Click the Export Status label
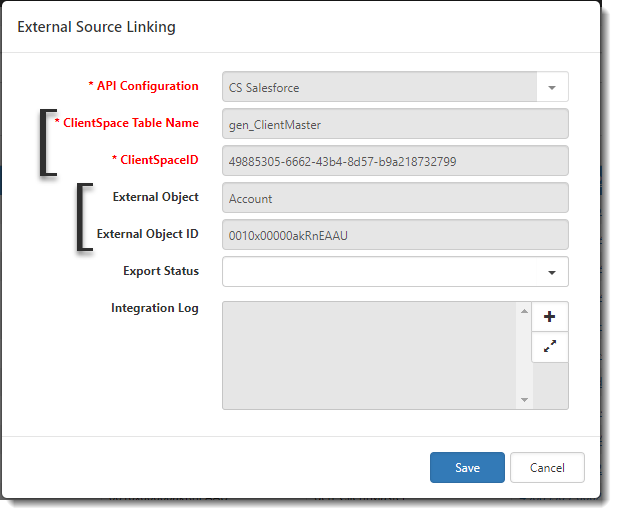 [160, 271]
